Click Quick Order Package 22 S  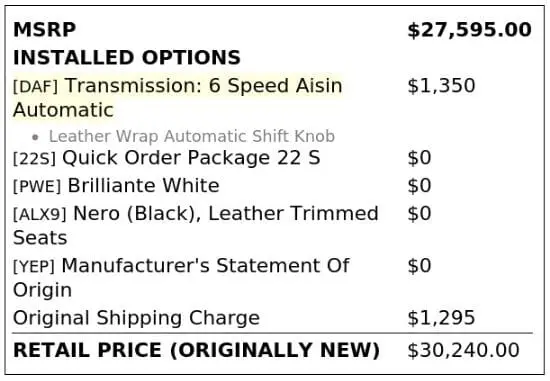coord(191,158)
